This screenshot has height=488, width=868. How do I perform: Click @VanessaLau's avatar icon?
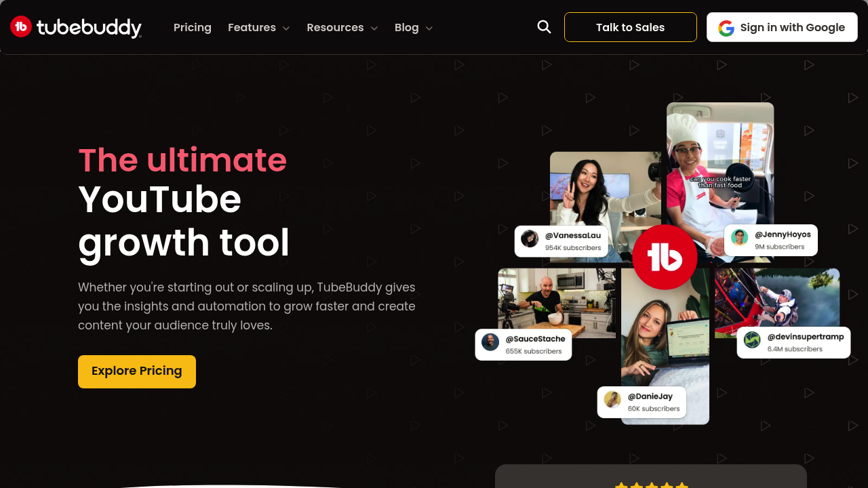tap(530, 239)
